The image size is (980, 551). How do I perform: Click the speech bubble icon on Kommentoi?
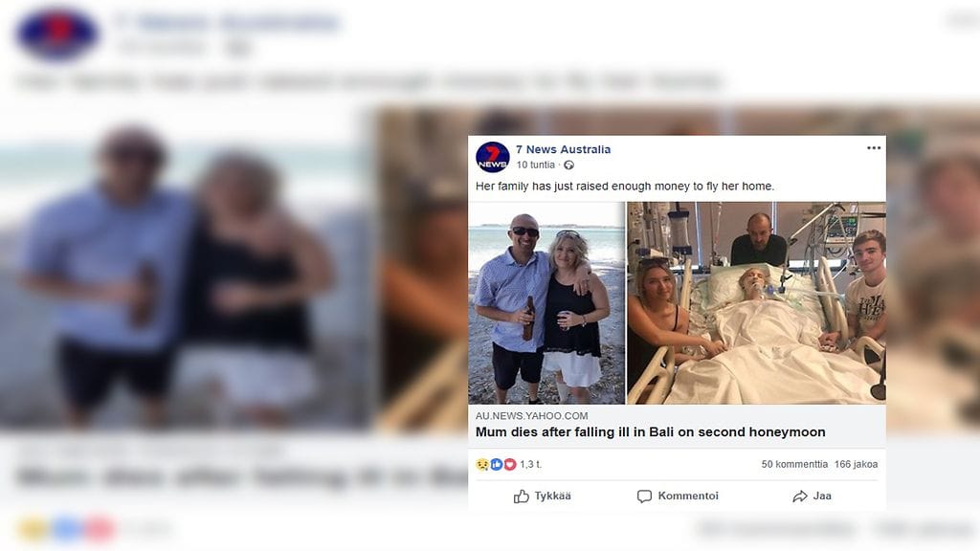[x=645, y=496]
